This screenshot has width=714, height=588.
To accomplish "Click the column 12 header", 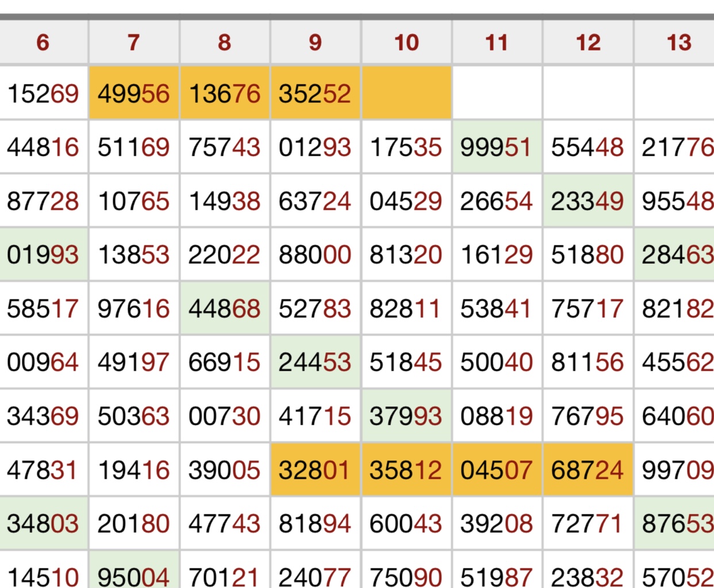I will (588, 43).
